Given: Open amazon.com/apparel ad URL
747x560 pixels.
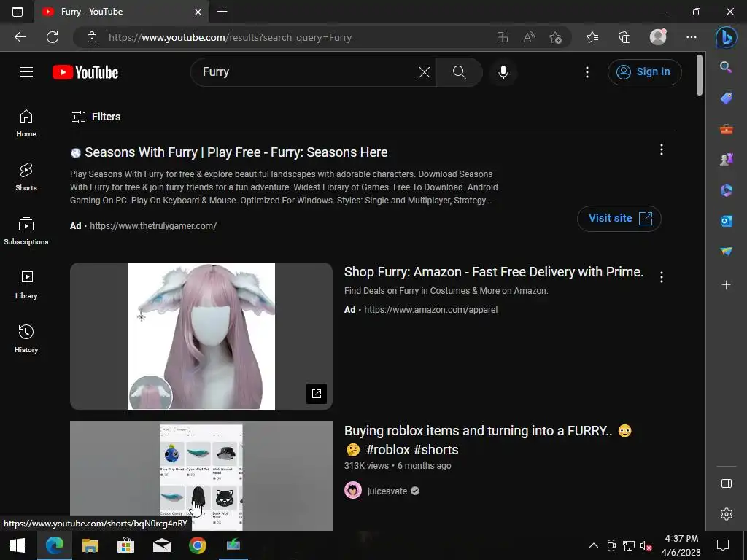Looking at the screenshot, I should [430, 309].
